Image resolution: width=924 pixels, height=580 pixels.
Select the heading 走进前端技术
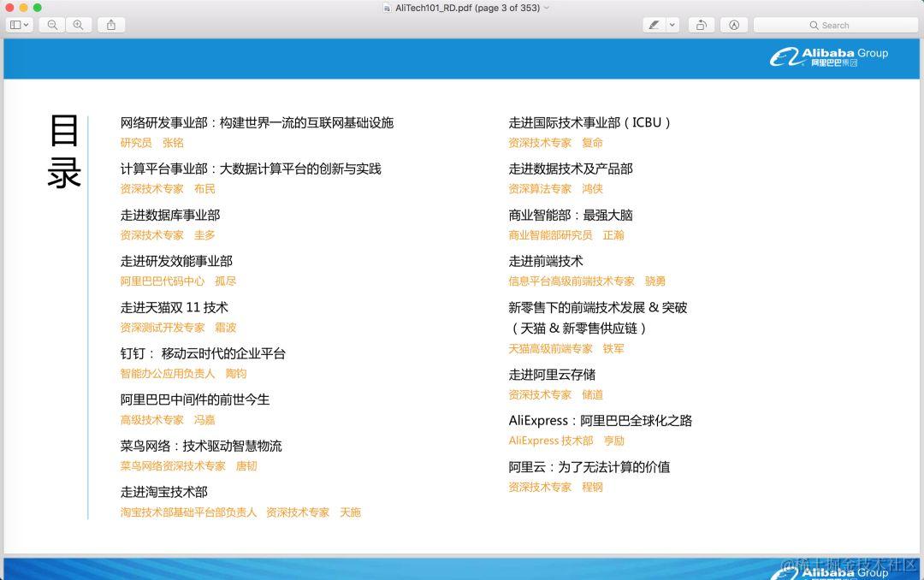click(546, 261)
